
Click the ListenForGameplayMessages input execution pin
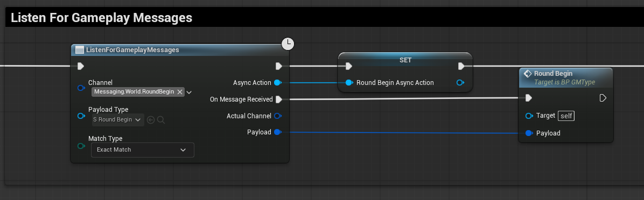(x=81, y=66)
